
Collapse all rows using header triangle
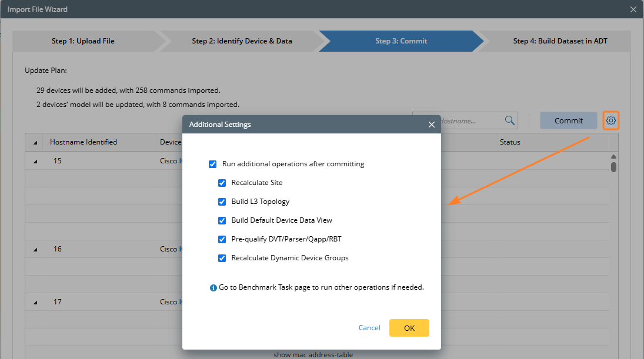coord(35,143)
